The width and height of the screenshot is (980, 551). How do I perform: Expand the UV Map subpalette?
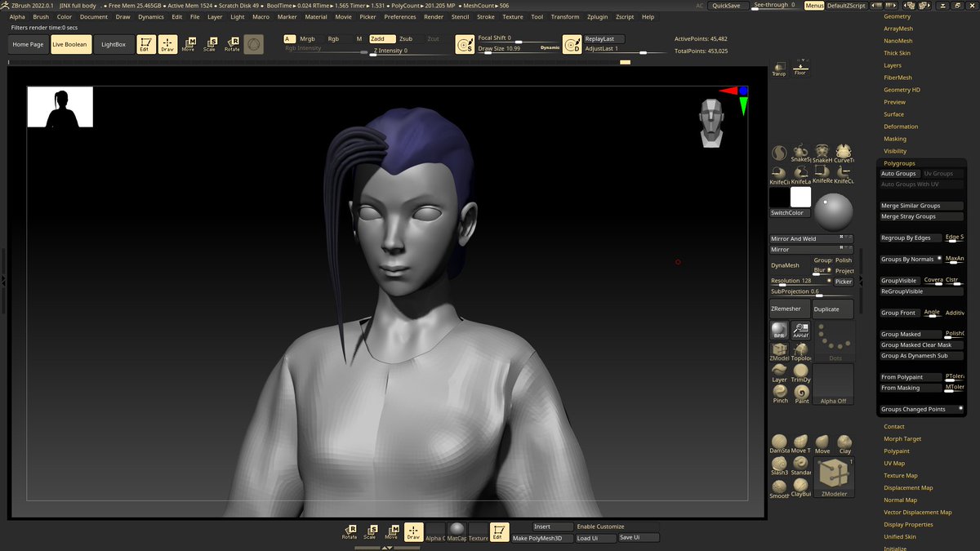click(x=893, y=463)
